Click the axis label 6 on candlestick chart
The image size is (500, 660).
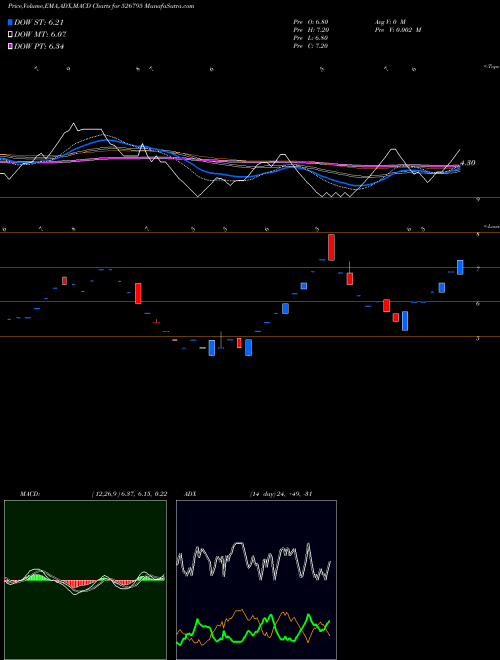(478, 303)
